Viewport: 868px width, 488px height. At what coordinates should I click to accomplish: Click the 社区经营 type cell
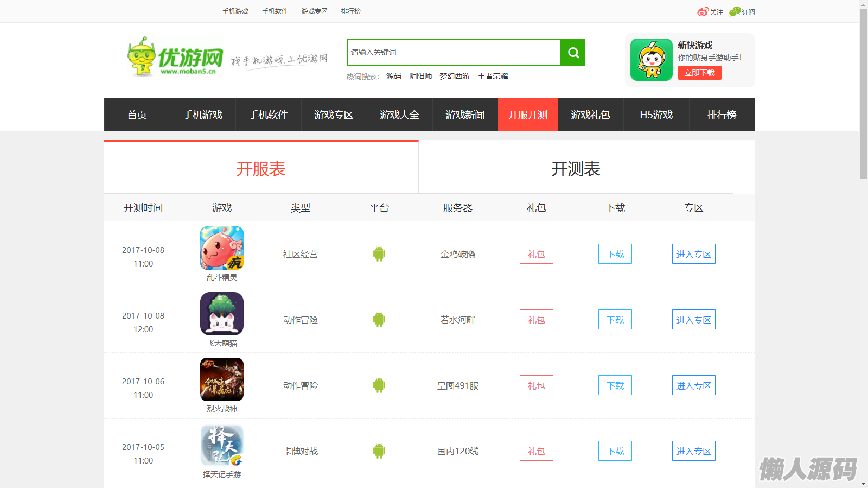click(301, 254)
